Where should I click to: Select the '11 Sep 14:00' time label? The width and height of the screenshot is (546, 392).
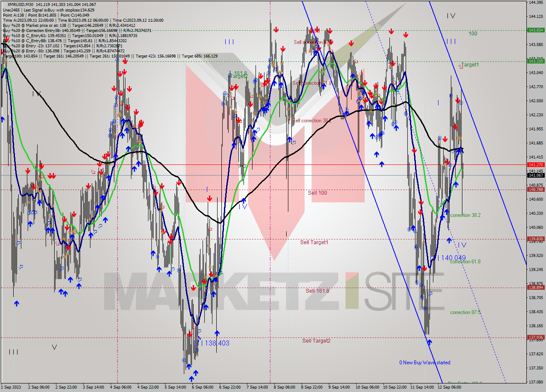point(421,387)
